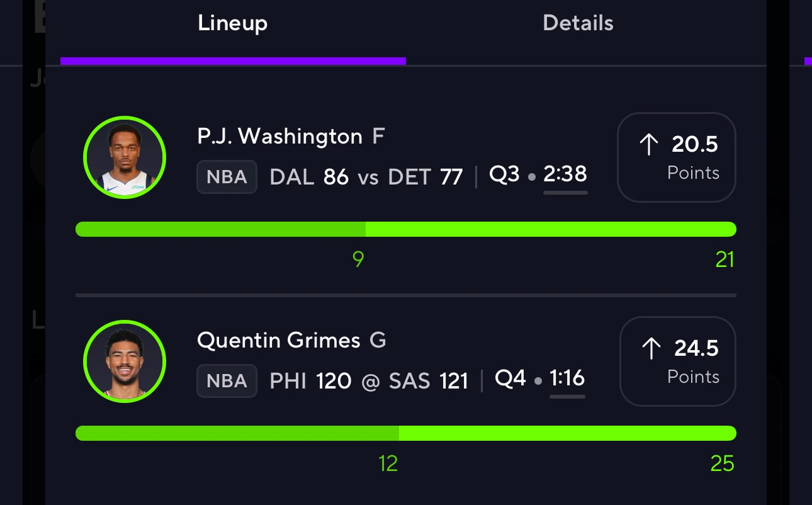The width and height of the screenshot is (812, 505).
Task: Click the Q4 1:16 game clock
Action: click(x=540, y=378)
